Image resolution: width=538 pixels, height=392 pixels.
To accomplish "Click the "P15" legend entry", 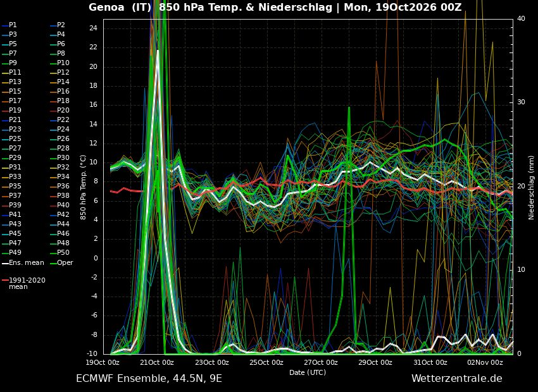I will pyautogui.click(x=11, y=91).
